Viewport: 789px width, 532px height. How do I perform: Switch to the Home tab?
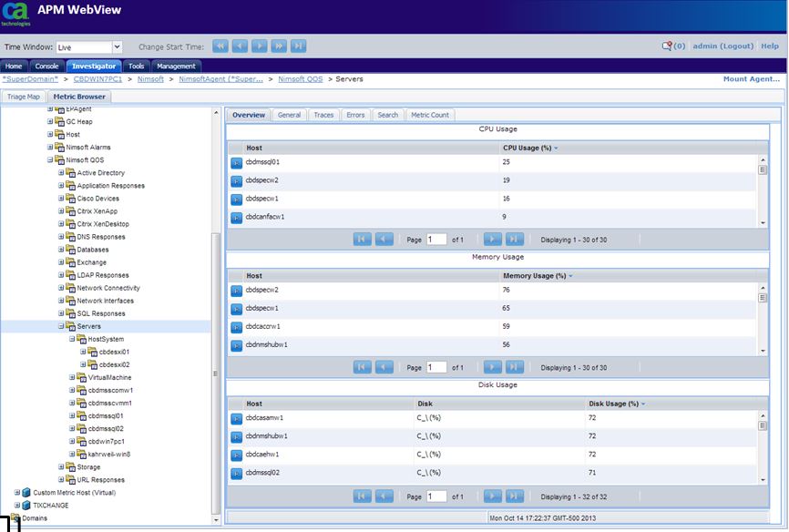14,66
